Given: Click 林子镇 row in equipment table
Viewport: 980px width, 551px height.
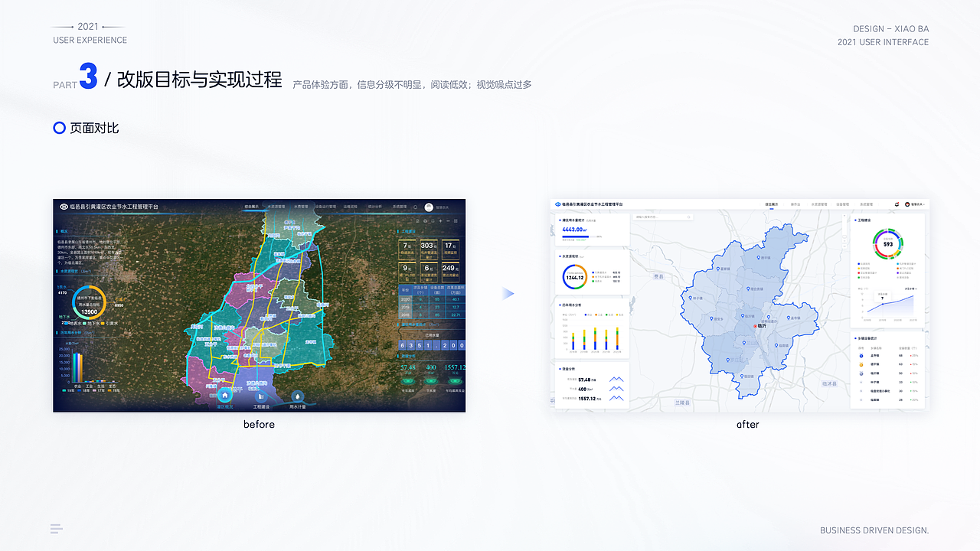Looking at the screenshot, I should (x=888, y=382).
